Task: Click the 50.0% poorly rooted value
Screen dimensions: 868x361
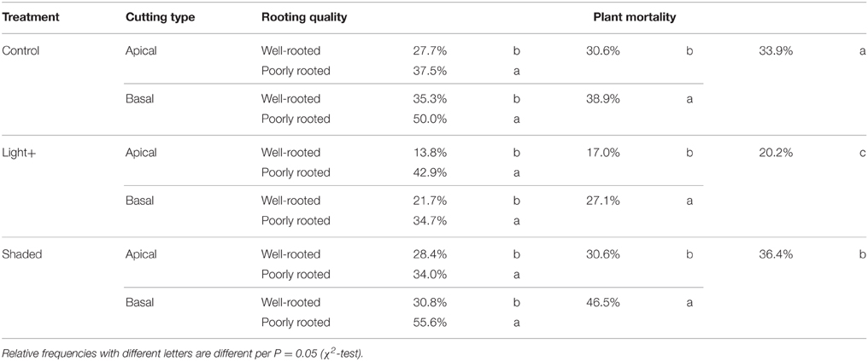Action: pyautogui.click(x=430, y=119)
